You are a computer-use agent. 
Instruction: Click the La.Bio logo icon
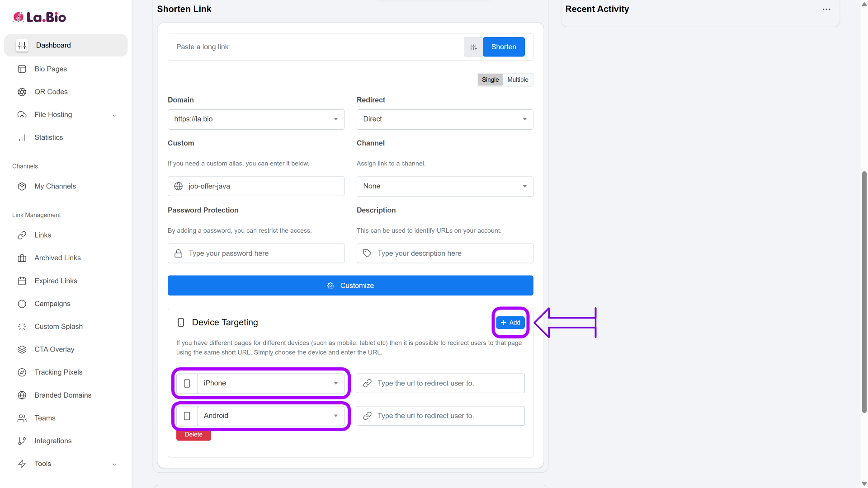click(x=19, y=17)
